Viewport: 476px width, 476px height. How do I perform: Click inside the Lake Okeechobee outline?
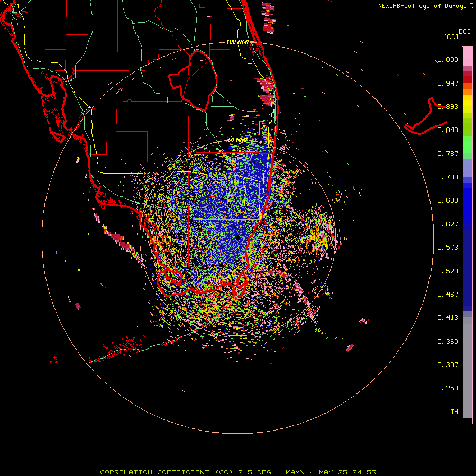click(x=197, y=80)
